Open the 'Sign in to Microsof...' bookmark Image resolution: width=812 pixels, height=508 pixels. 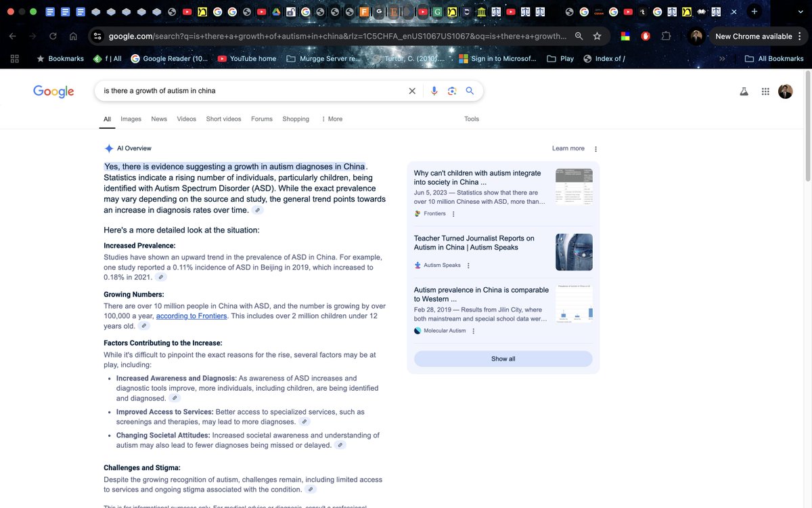pos(497,59)
